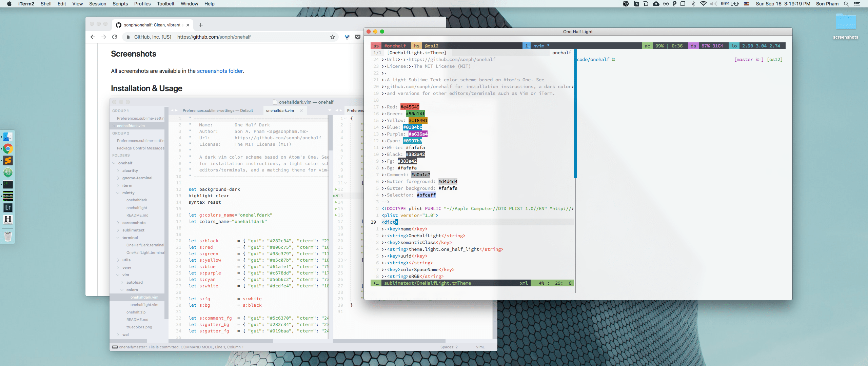Select the 'ss' tab in iTerm2 terminal
The height and width of the screenshot is (366, 868).
click(x=375, y=45)
